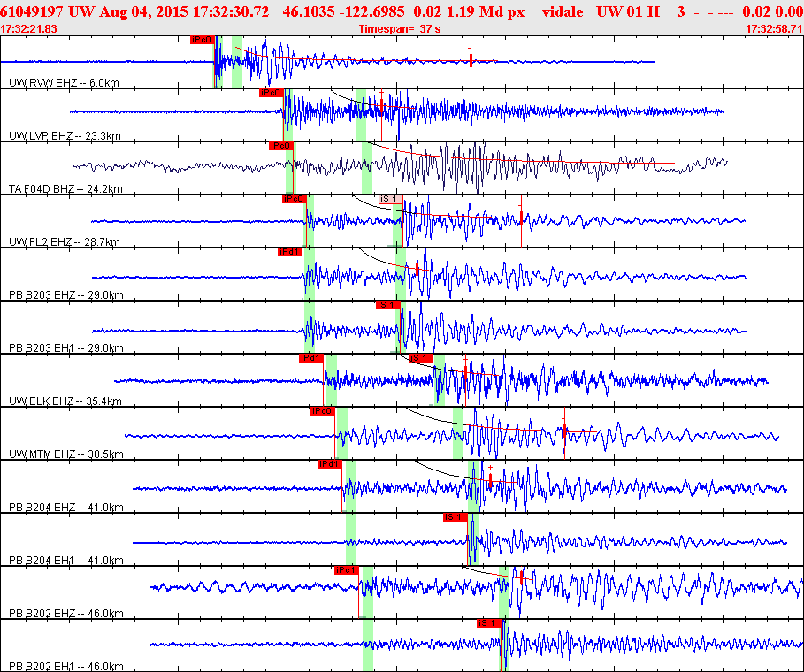Select the iPc0 pick flag on LVP trace

pos(271,93)
